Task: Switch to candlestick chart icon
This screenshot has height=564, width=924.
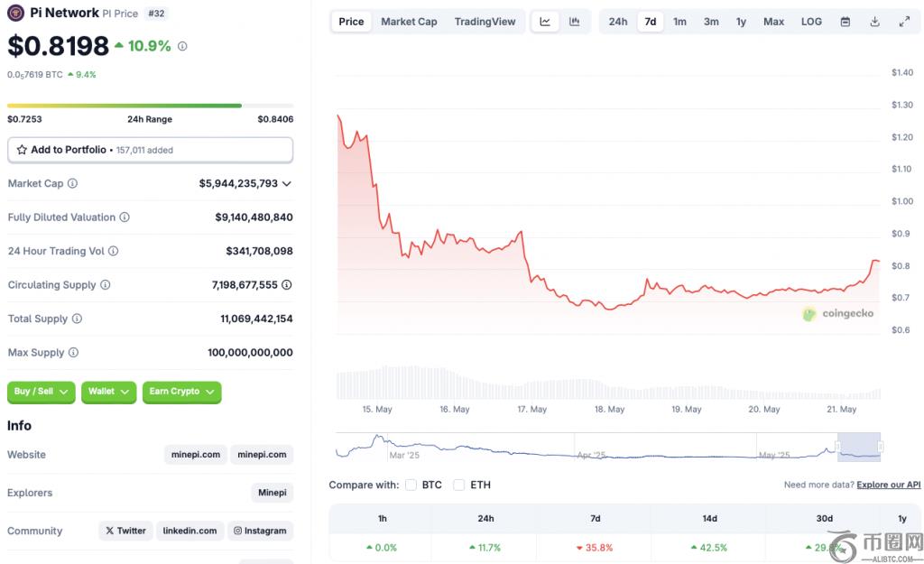Action: 575,22
